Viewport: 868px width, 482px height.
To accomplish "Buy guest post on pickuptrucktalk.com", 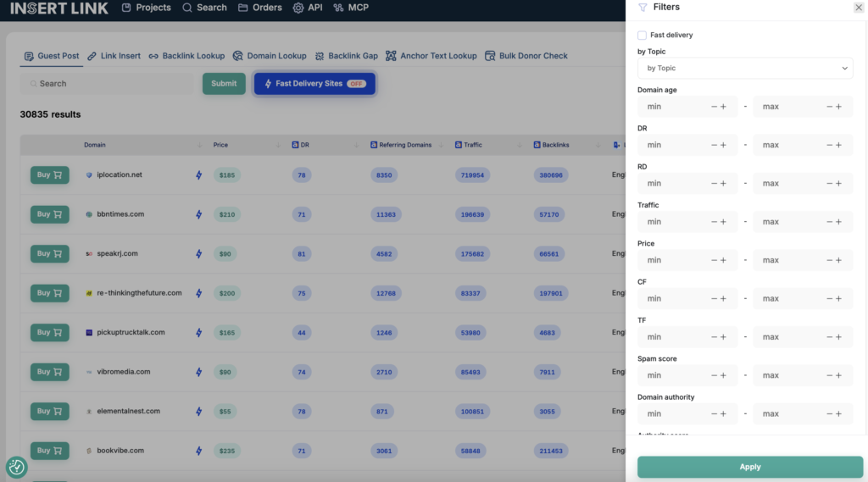I will pos(50,333).
